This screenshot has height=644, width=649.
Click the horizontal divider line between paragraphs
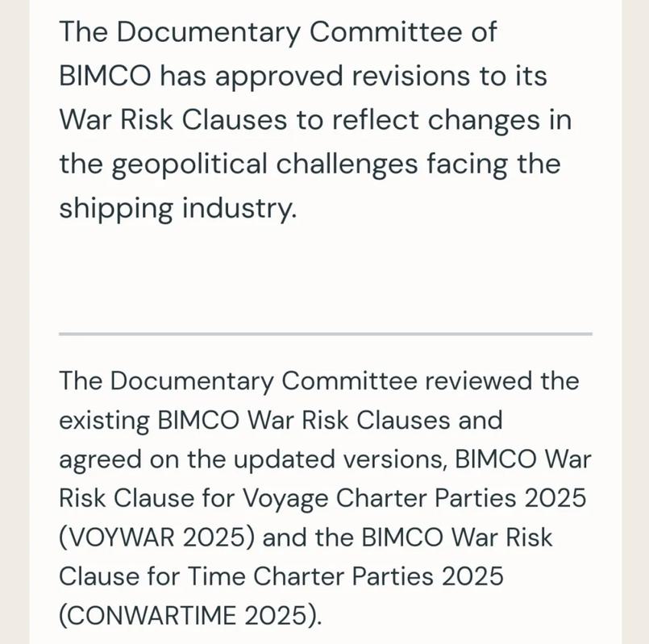[326, 334]
